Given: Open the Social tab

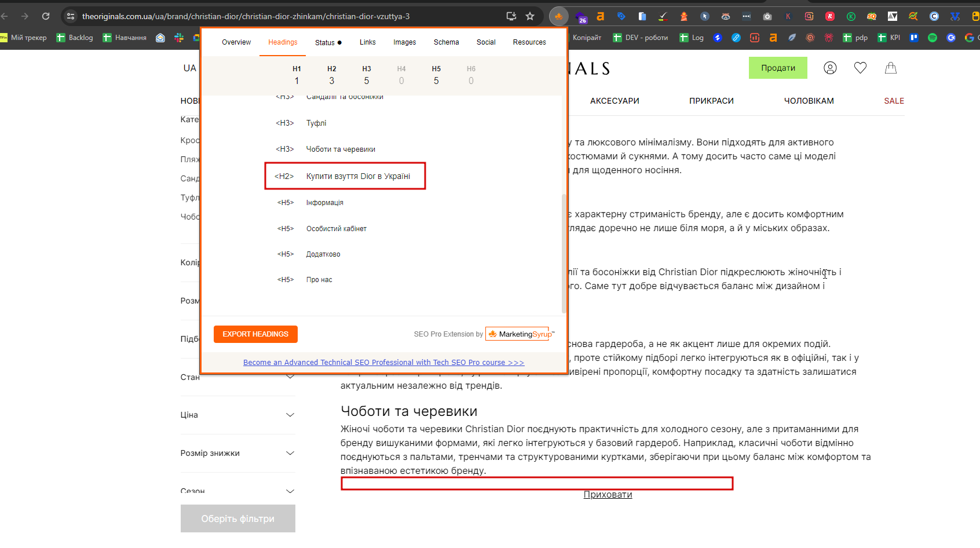Looking at the screenshot, I should (486, 42).
